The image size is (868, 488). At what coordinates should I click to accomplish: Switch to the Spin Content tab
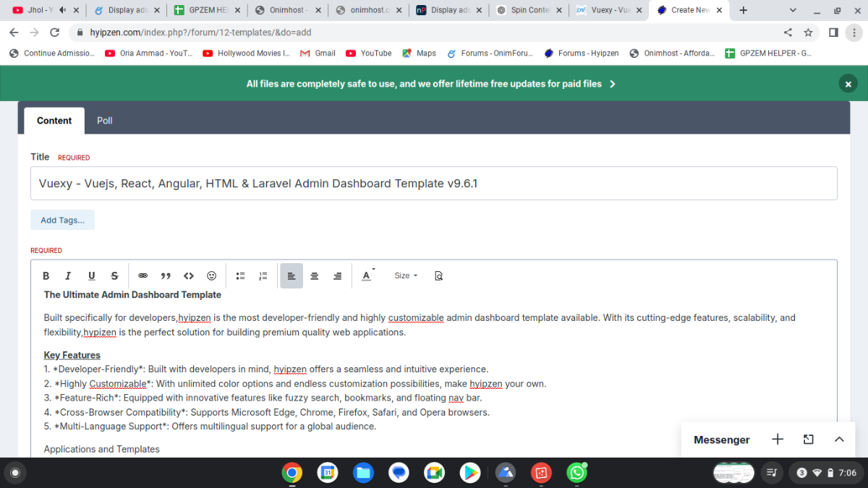[x=529, y=10]
